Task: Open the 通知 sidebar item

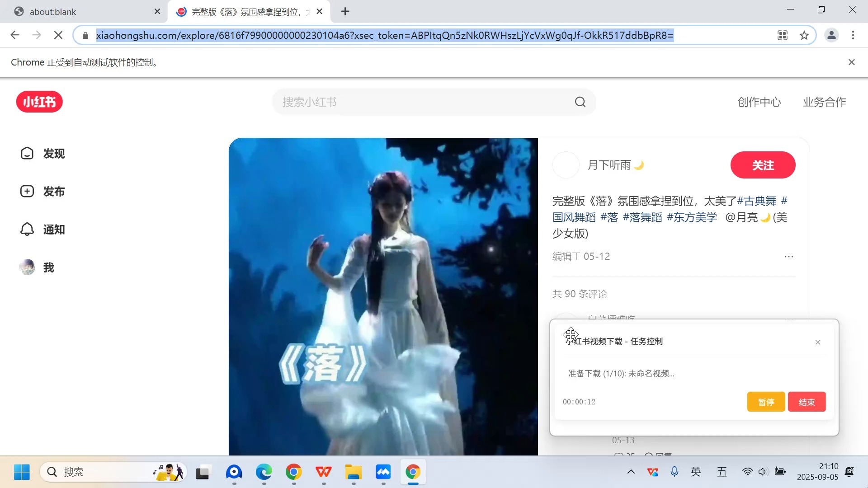Action: tap(43, 230)
